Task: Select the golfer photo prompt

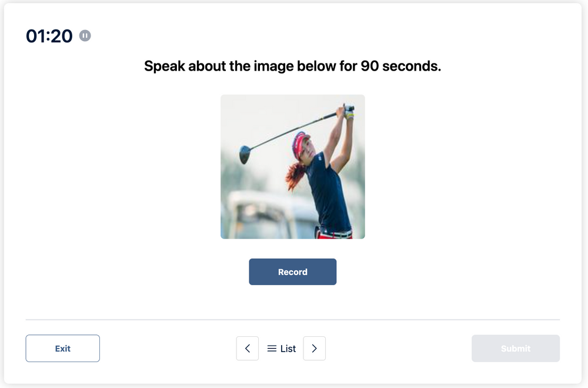Action: pos(293,167)
